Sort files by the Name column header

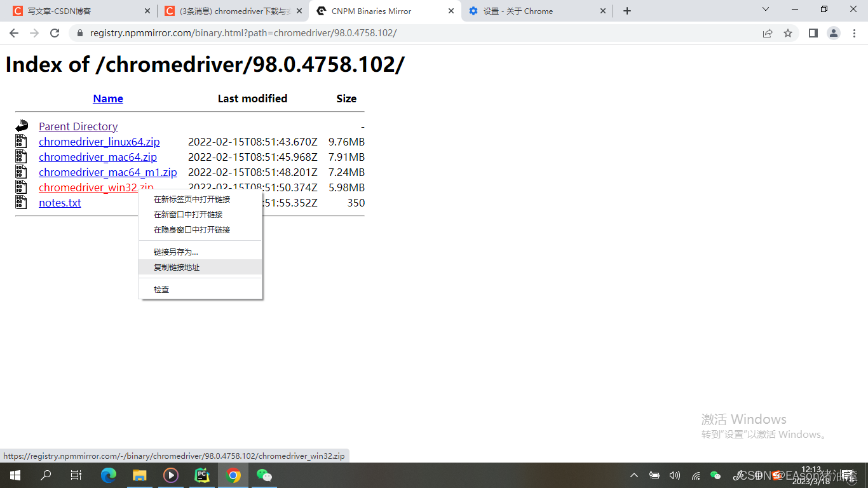tap(107, 98)
